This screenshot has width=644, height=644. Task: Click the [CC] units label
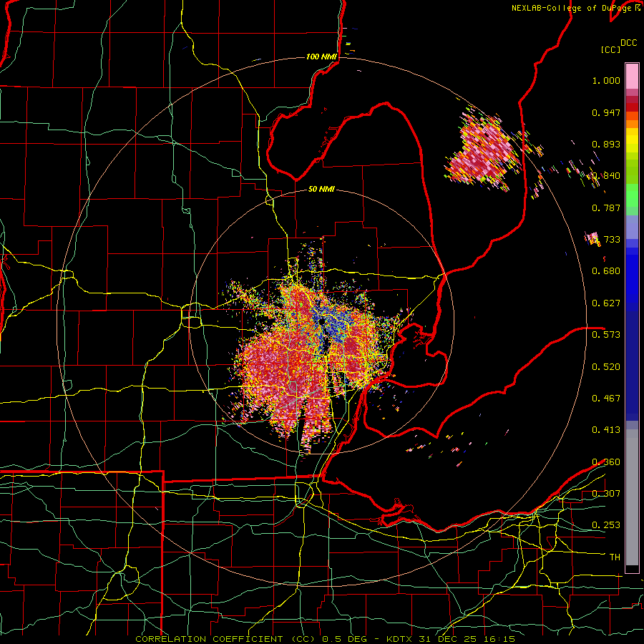click(610, 49)
